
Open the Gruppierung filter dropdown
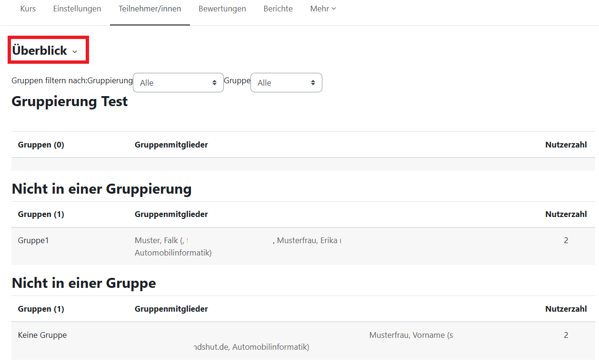(x=178, y=82)
